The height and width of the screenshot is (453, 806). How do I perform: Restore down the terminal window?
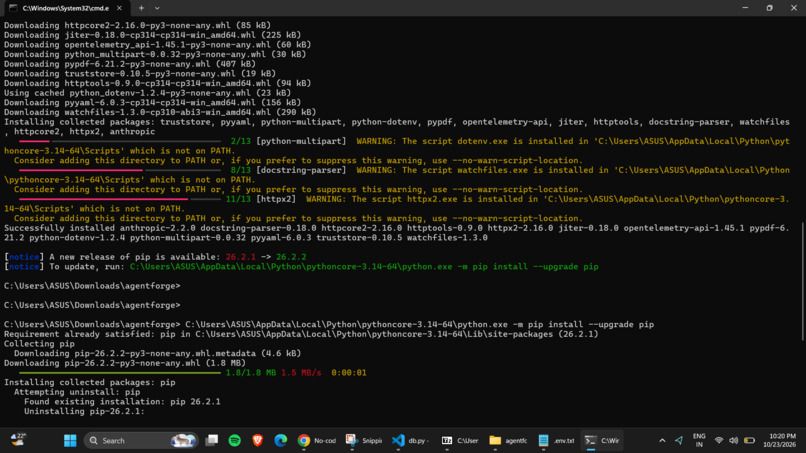coord(770,8)
